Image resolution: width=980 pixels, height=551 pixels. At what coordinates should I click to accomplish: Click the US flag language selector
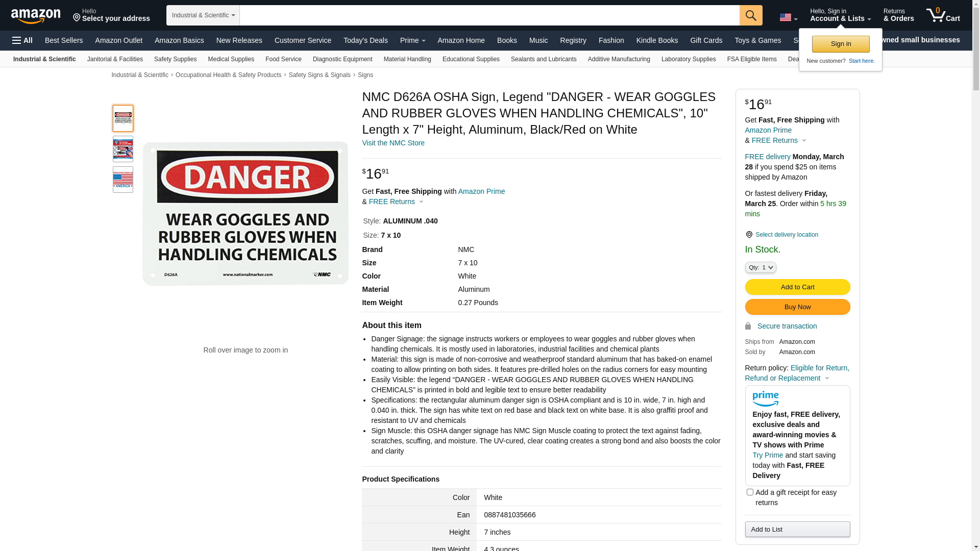tap(788, 17)
